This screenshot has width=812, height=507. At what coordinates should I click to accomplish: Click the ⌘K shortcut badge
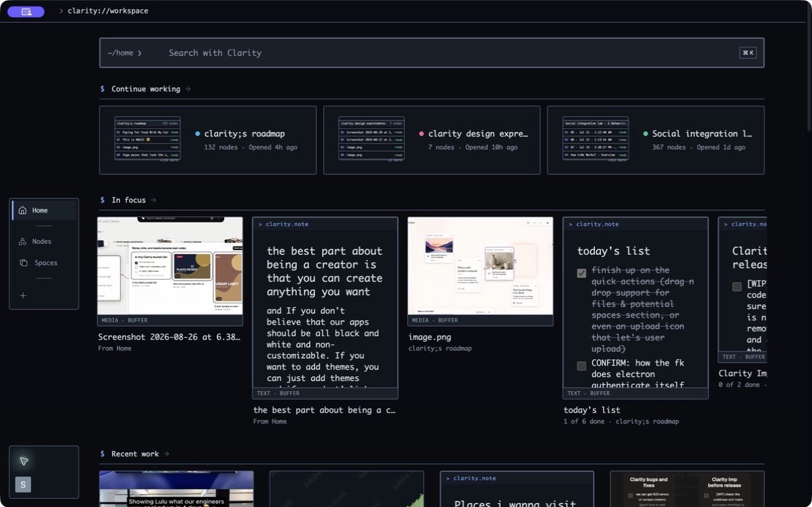point(748,53)
